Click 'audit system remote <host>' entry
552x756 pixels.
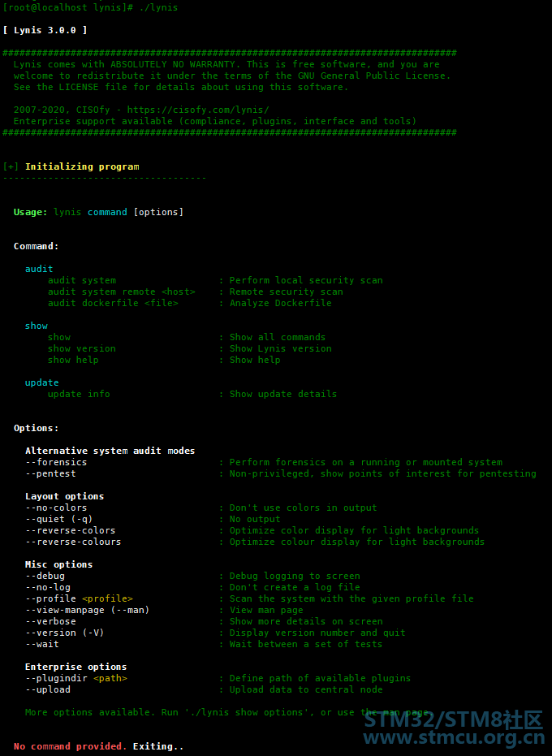pos(122,292)
